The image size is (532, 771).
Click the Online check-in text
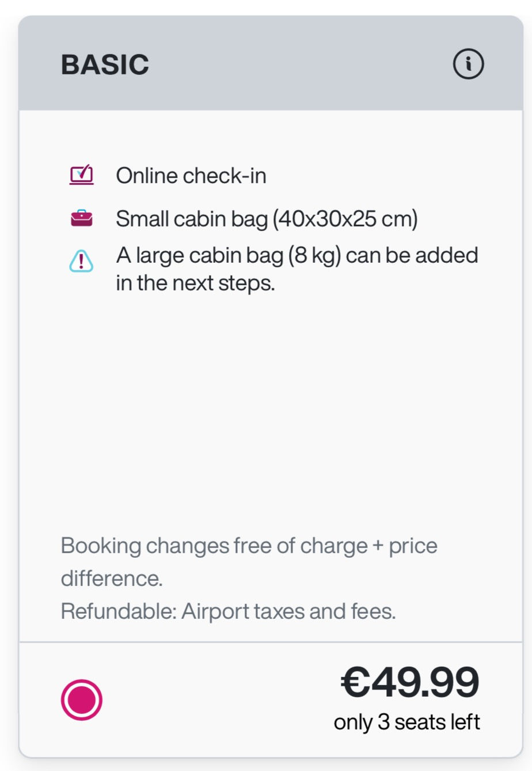(191, 175)
